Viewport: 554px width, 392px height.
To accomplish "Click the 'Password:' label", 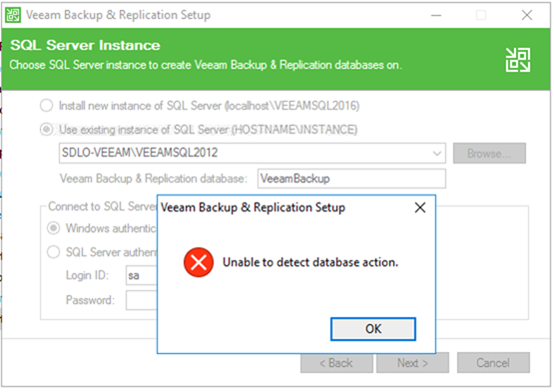I will 90,300.
